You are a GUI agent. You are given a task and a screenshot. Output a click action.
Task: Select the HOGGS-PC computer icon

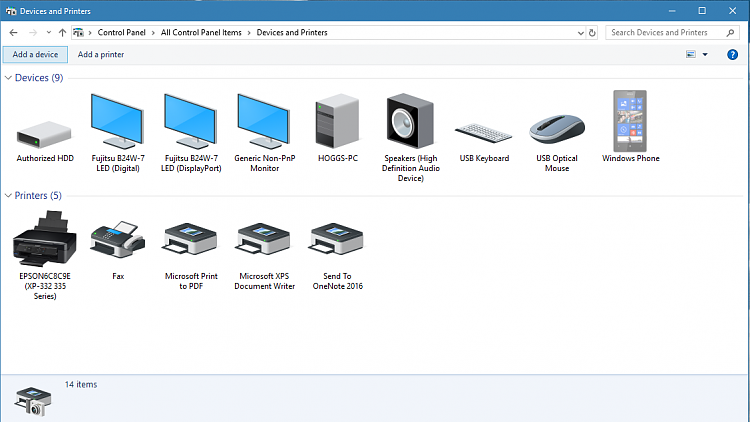[337, 121]
